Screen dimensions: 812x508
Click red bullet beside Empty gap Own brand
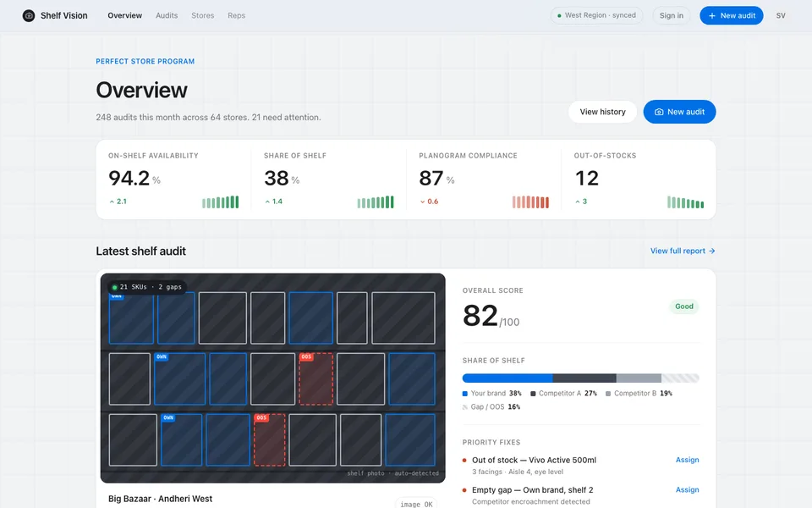(464, 490)
